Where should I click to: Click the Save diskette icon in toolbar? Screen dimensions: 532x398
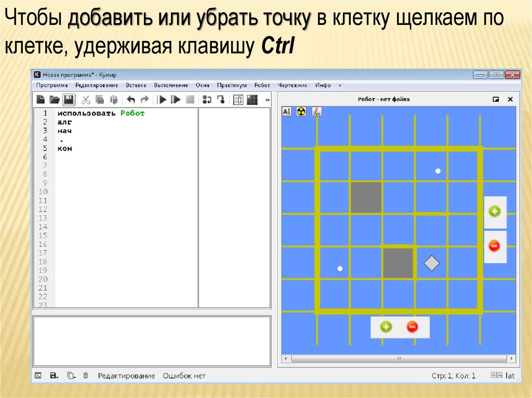point(69,99)
